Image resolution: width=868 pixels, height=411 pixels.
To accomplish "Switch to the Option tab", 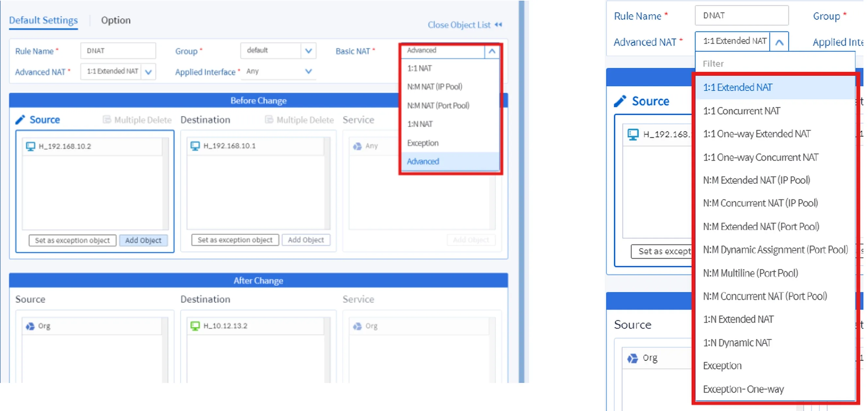I will pyautogui.click(x=116, y=20).
